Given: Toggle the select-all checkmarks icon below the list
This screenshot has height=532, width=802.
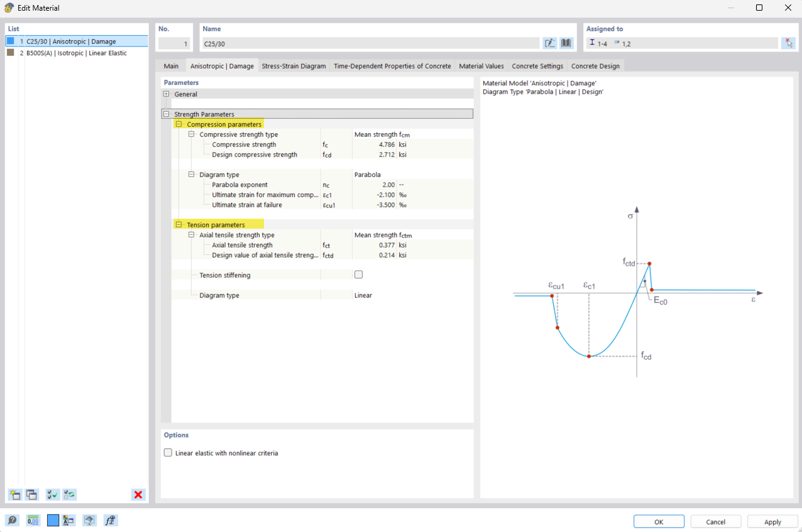Looking at the screenshot, I should [x=52, y=495].
